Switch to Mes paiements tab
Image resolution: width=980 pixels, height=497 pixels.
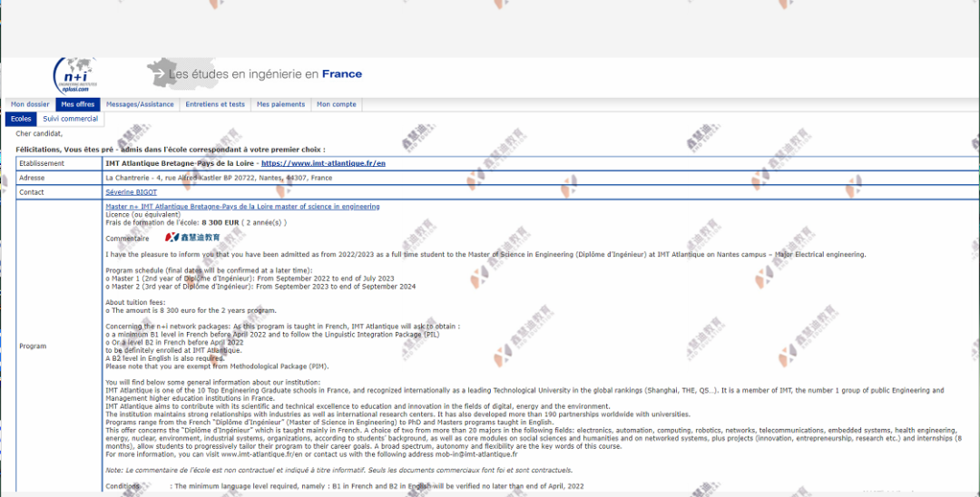280,104
